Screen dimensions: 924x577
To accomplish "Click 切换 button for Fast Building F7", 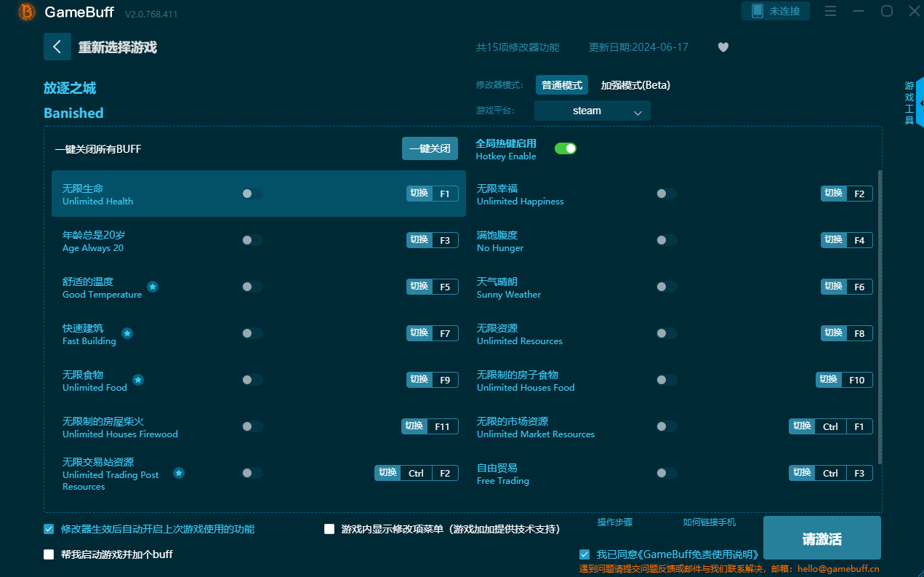I will (419, 333).
